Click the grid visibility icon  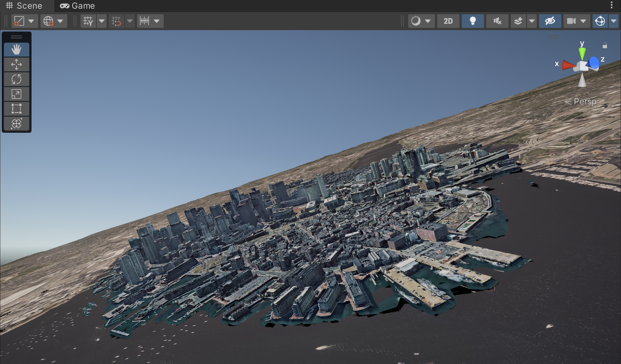(x=88, y=21)
